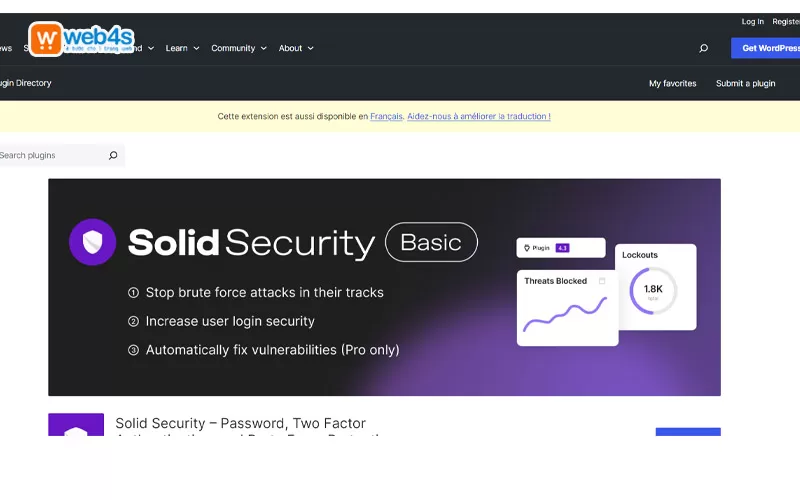Click the Français language link
The image size is (800, 500).
pyautogui.click(x=386, y=116)
